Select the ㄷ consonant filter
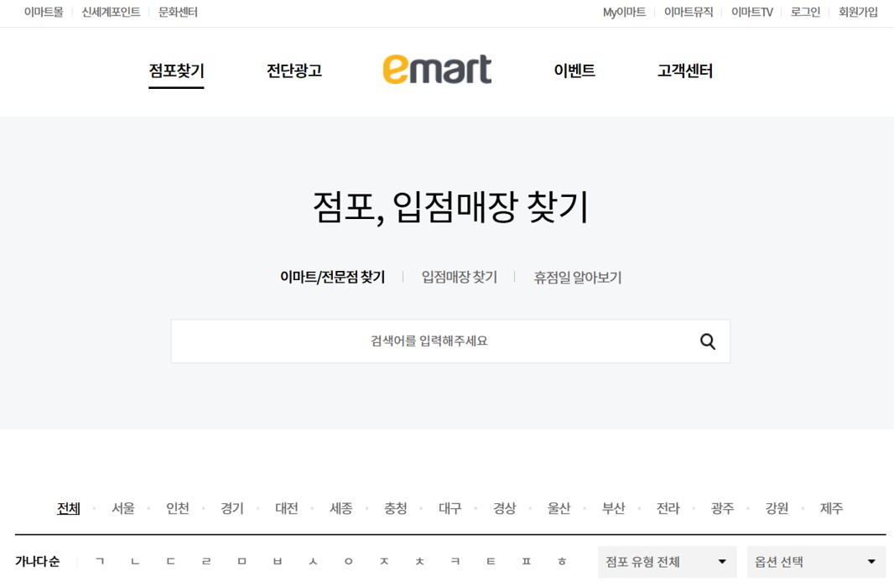The image size is (894, 588). pos(170,562)
